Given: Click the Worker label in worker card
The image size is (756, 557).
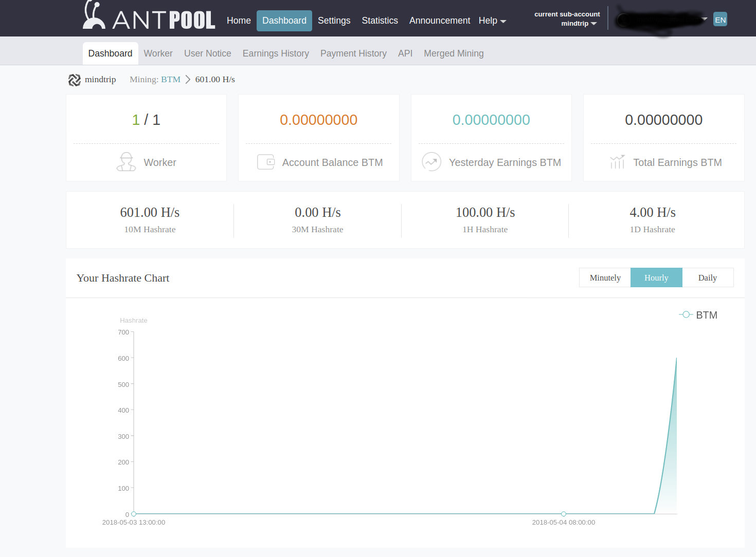Looking at the screenshot, I should (160, 162).
